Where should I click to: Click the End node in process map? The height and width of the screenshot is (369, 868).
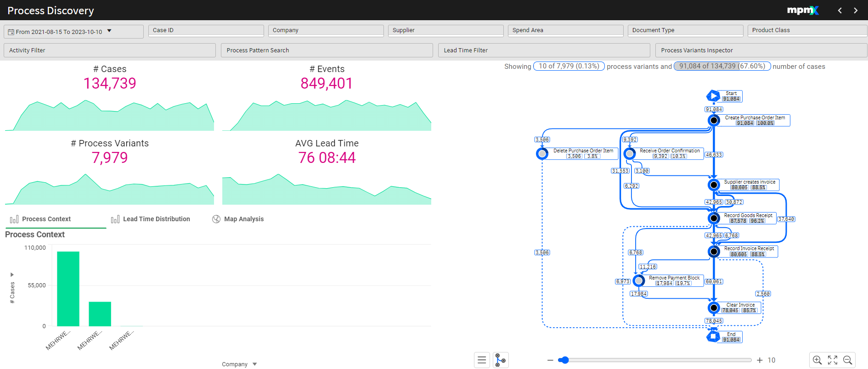click(713, 337)
